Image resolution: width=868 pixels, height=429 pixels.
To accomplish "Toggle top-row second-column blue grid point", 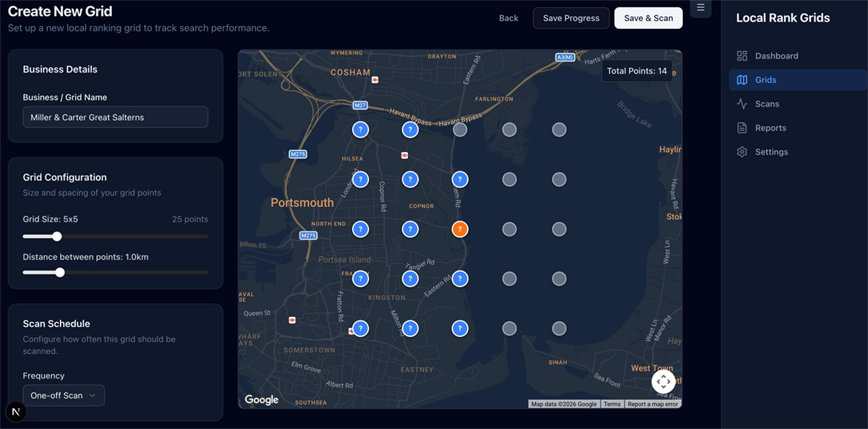I will click(x=410, y=130).
